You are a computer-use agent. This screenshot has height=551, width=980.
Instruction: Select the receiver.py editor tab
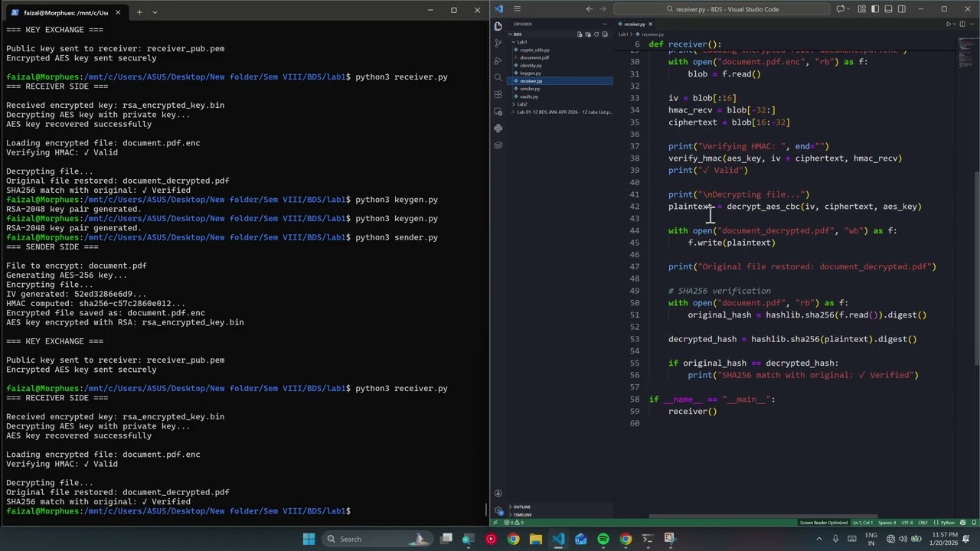click(x=635, y=24)
